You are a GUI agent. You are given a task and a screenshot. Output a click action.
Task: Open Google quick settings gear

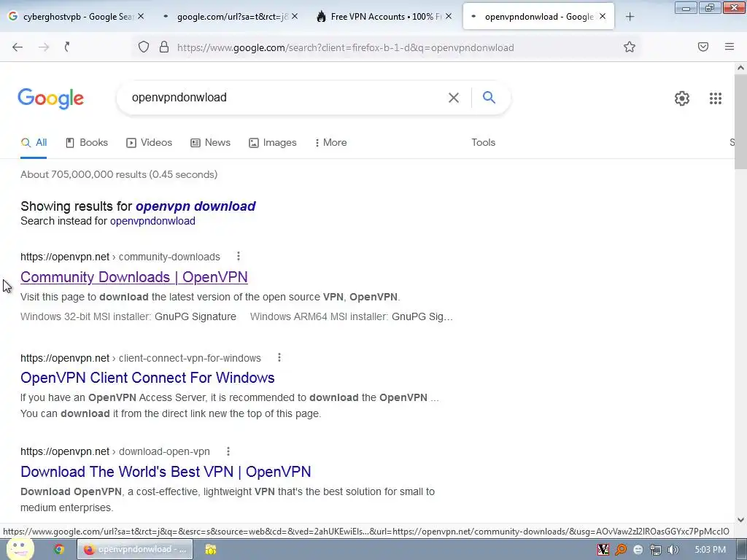pyautogui.click(x=682, y=98)
